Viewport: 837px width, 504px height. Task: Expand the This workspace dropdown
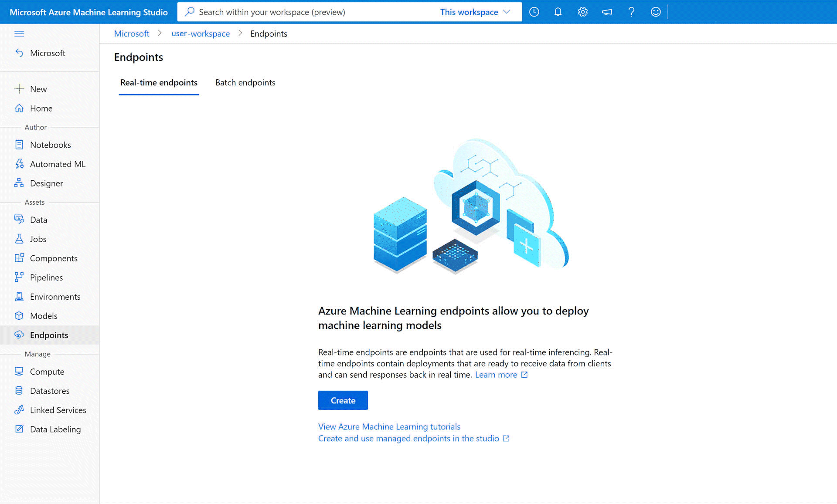coord(475,12)
